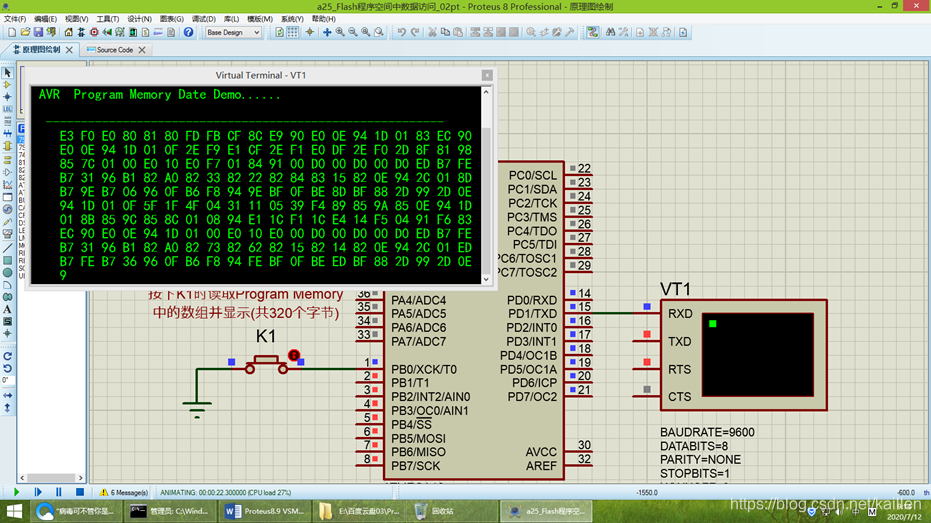Pick parts from the library icon

pyautogui.click(x=531, y=32)
